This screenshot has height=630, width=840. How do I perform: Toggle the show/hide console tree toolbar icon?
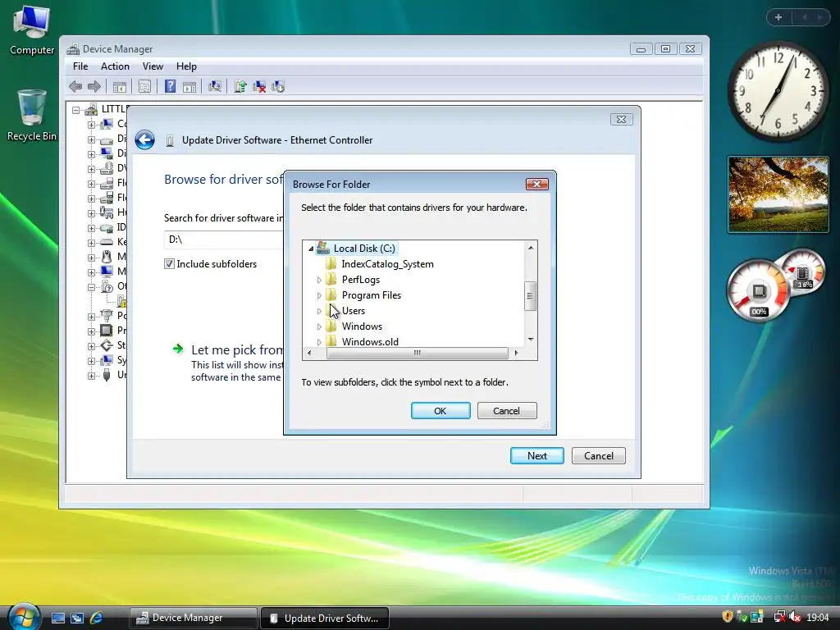[120, 87]
